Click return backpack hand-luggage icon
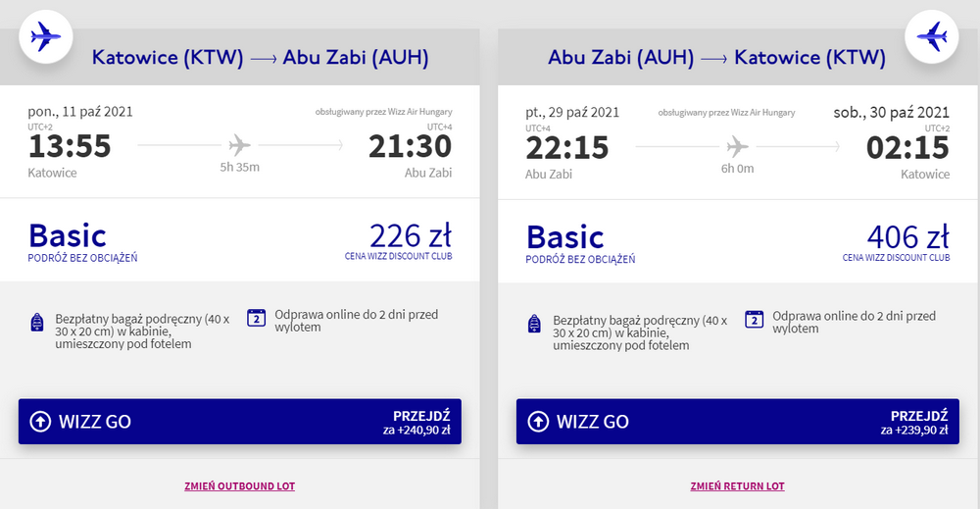 point(535,323)
